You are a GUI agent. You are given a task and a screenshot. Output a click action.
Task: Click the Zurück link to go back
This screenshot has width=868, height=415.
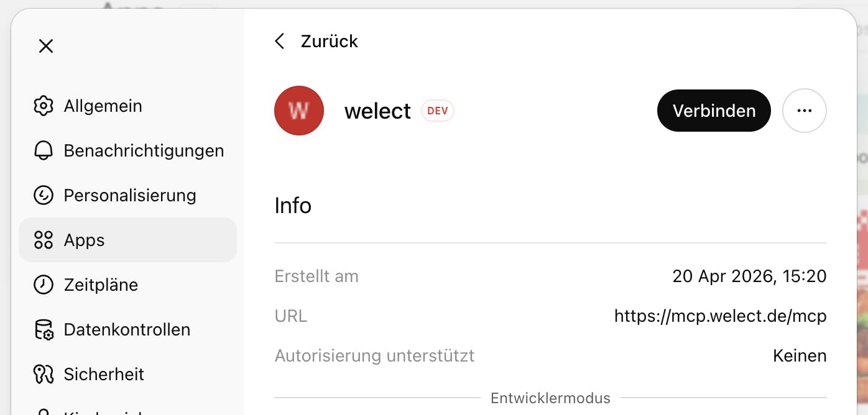click(x=329, y=41)
